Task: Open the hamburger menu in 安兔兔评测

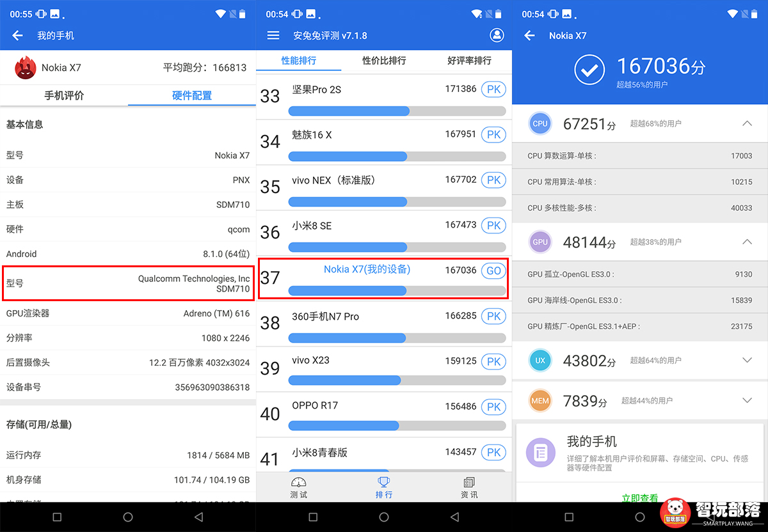Action: tap(273, 36)
